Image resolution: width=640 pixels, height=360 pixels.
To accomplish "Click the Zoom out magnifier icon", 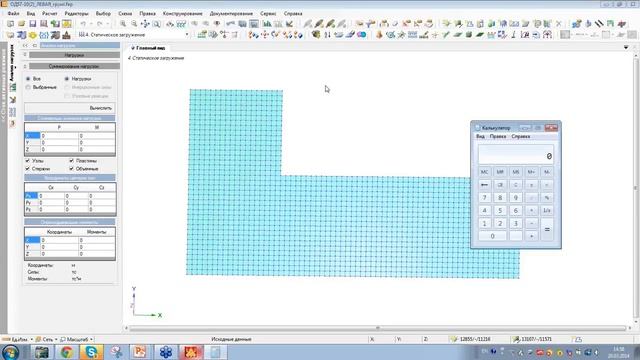I will [x=134, y=24].
